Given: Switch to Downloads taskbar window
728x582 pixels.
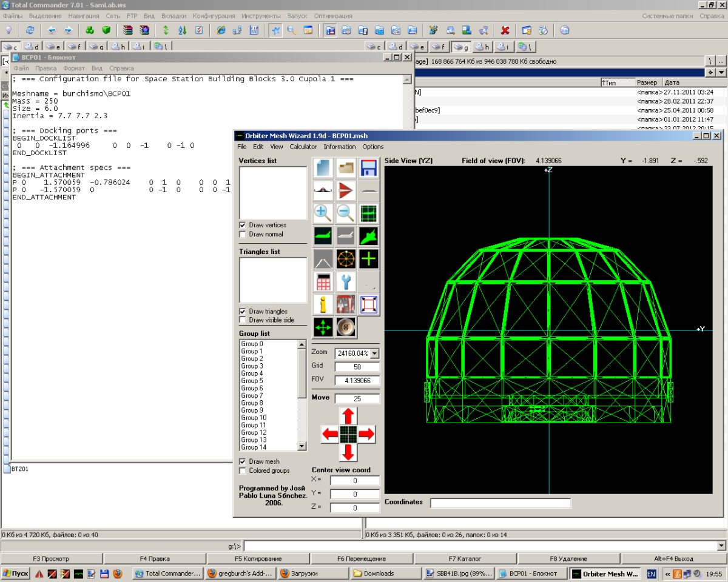Looking at the screenshot, I should click(x=385, y=574).
